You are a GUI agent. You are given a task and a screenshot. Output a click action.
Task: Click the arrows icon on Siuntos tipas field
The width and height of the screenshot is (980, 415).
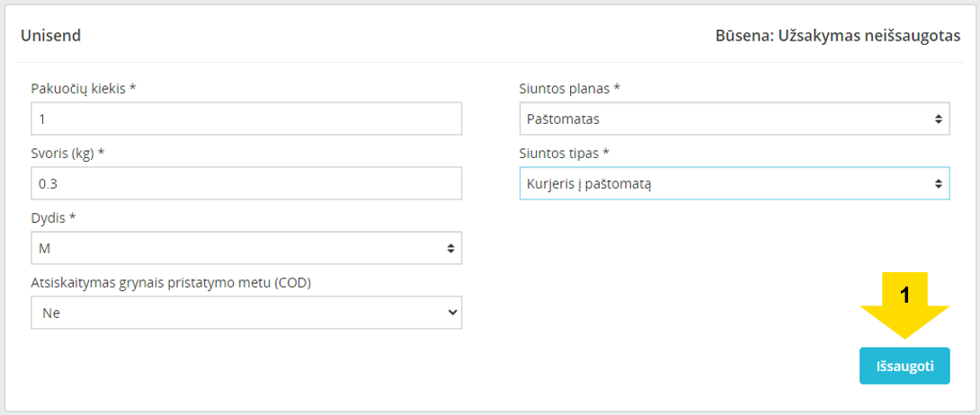click(938, 183)
